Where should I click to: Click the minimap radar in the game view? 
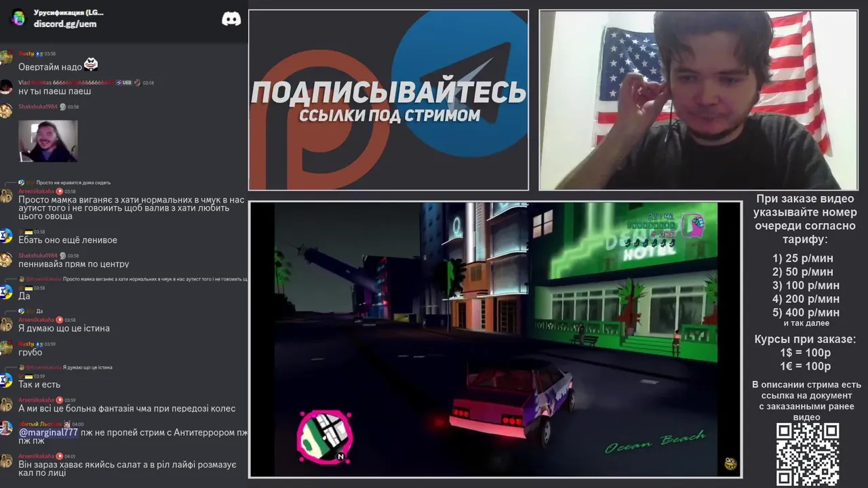tap(325, 436)
